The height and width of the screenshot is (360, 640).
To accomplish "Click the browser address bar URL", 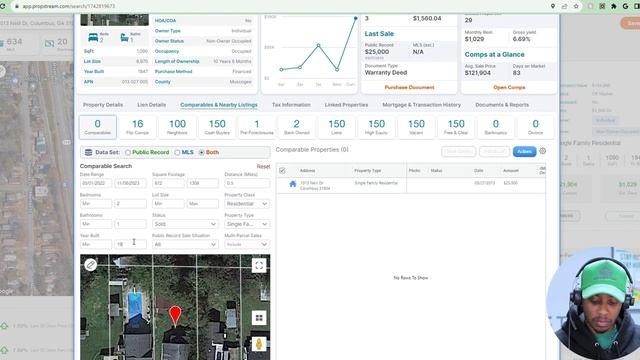I will [69, 7].
